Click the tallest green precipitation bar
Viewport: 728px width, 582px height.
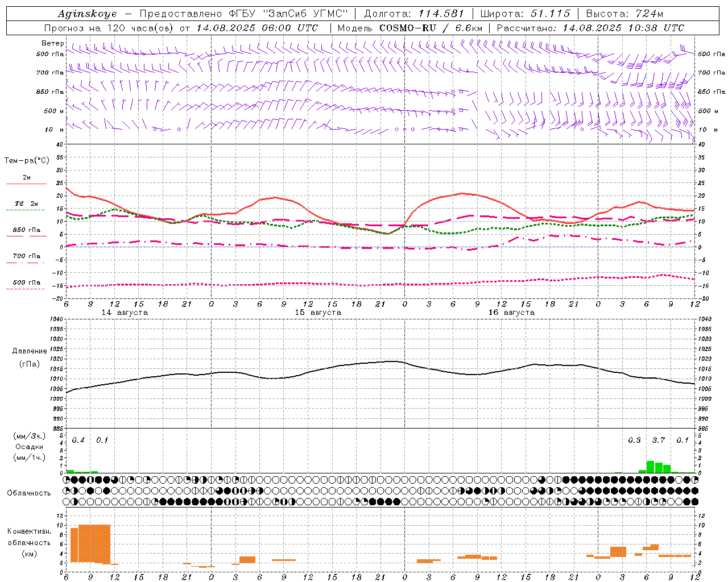click(650, 467)
